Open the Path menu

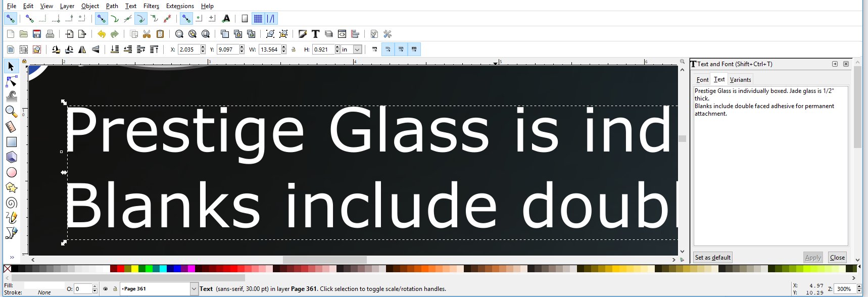pos(112,6)
